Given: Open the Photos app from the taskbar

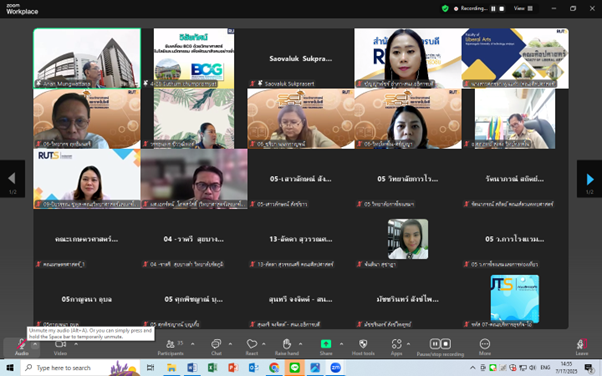Looking at the screenshot, I should click(315, 368).
